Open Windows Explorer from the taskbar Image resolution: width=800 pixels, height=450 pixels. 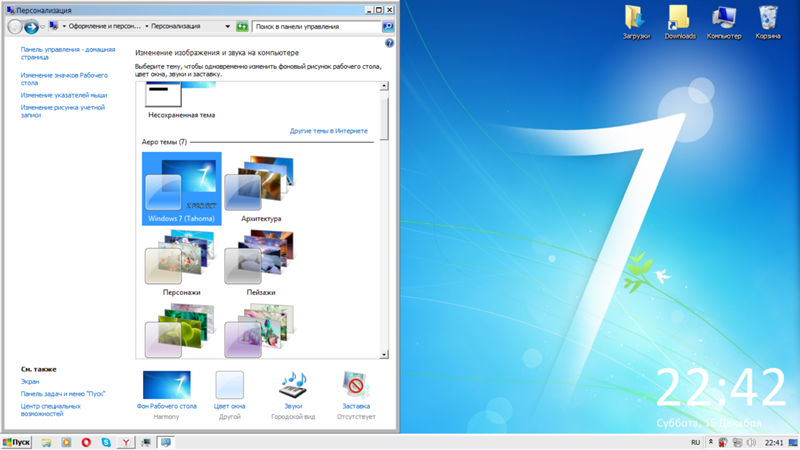(x=46, y=442)
